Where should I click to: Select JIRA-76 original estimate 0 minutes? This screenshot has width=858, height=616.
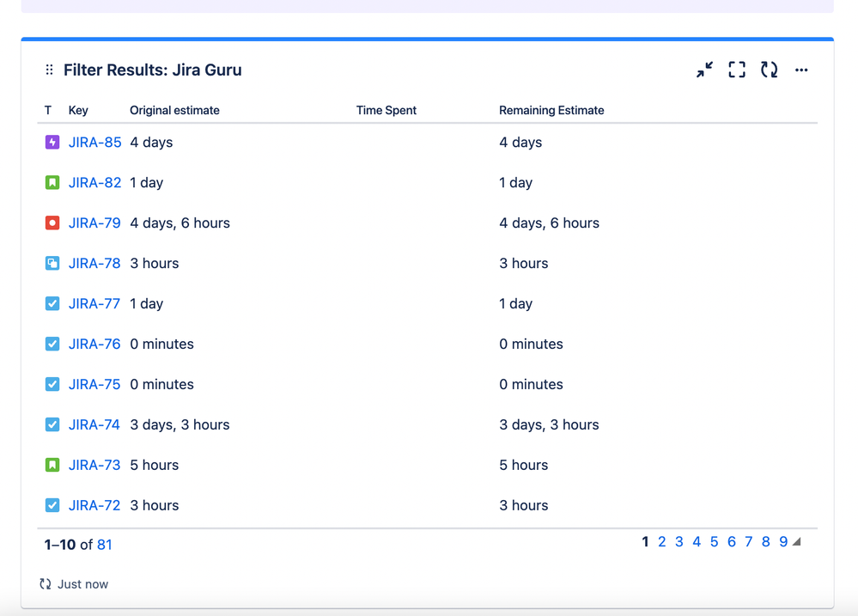coord(162,344)
